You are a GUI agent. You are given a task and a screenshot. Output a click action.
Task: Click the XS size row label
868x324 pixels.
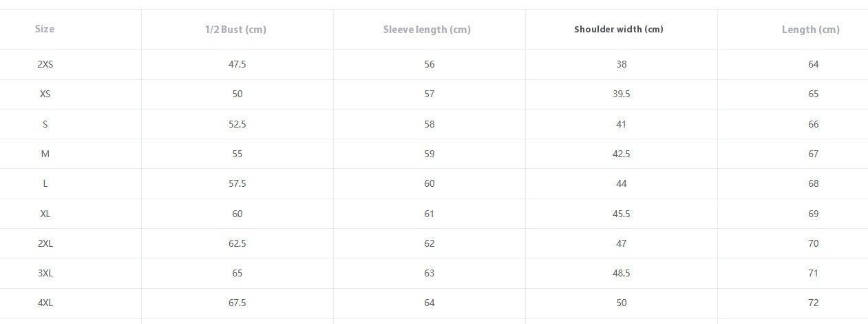pyautogui.click(x=45, y=94)
